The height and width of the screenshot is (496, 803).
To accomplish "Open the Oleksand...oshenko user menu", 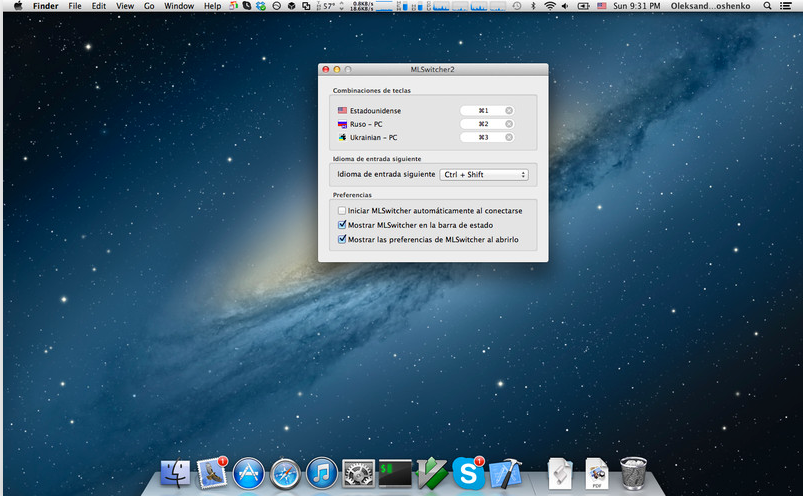I will pyautogui.click(x=710, y=6).
